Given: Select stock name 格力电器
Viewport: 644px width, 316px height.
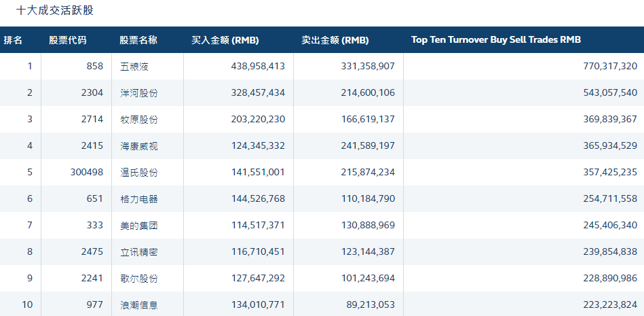Looking at the screenshot, I should click(139, 199).
